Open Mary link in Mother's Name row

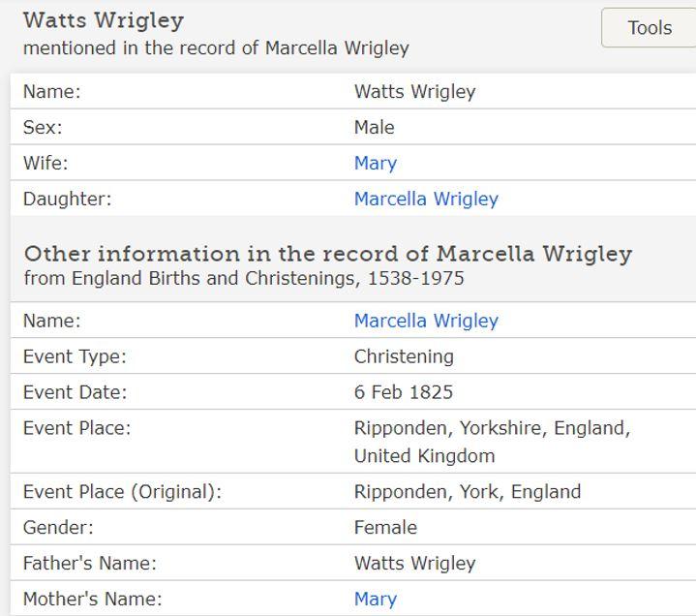(x=376, y=599)
